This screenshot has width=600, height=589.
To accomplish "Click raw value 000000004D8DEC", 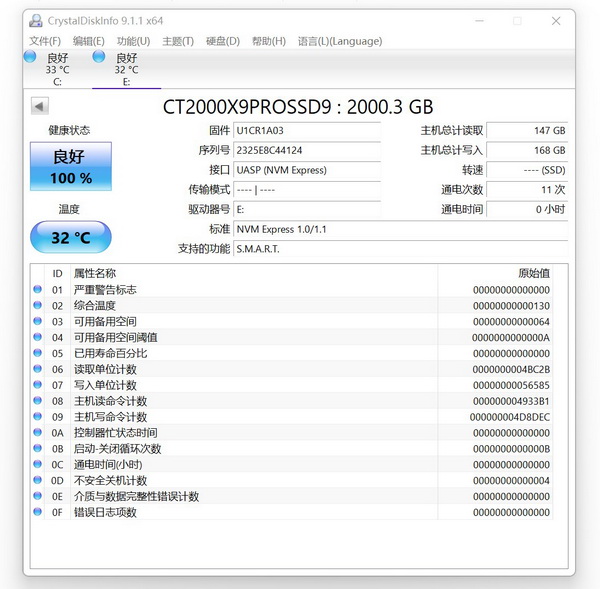I will 510,417.
